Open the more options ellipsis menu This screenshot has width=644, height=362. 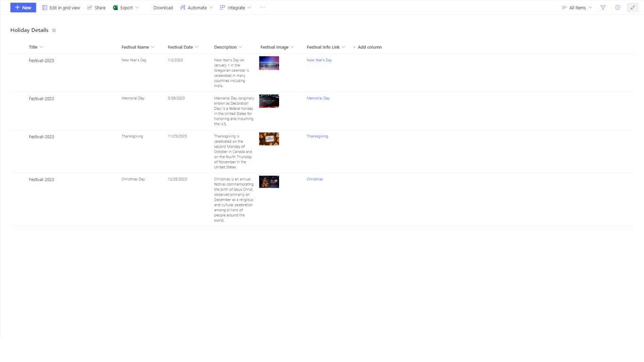(262, 8)
